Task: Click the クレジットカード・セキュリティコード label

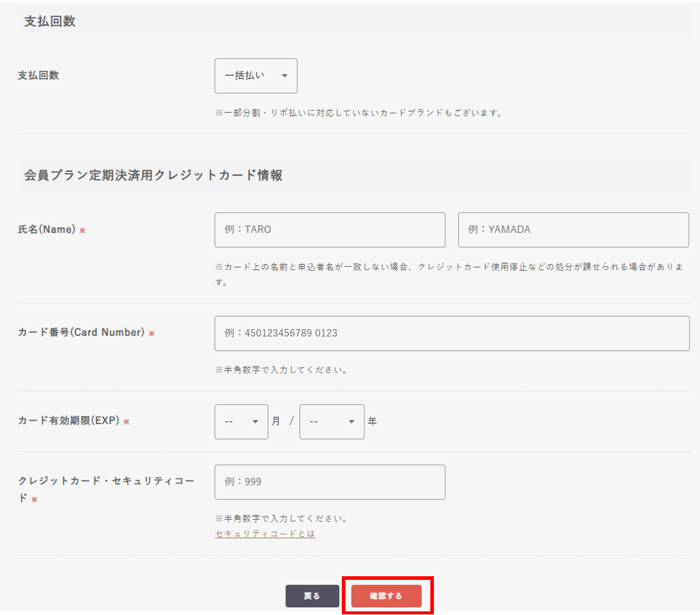Action: (x=106, y=481)
